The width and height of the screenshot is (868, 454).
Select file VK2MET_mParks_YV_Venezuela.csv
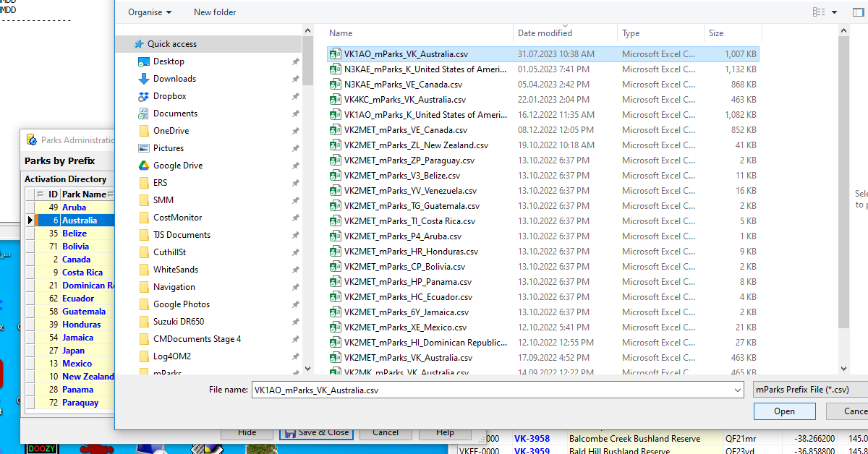tap(542, 191)
